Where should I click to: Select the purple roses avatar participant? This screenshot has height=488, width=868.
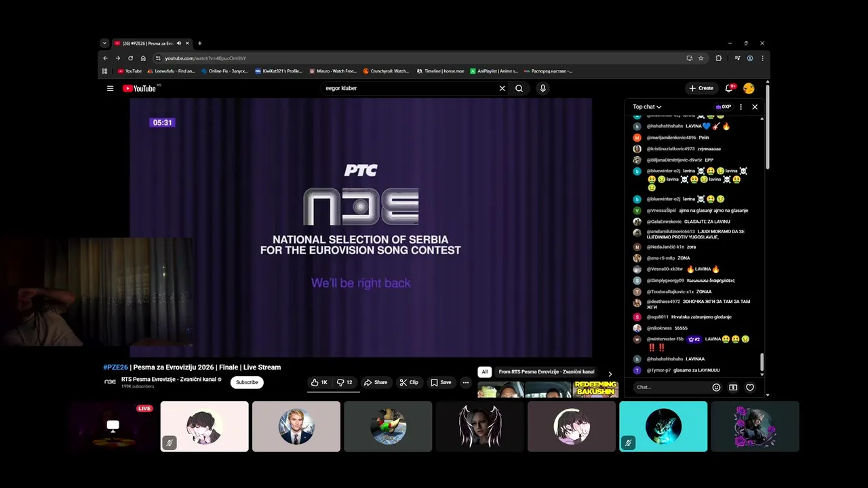755,426
